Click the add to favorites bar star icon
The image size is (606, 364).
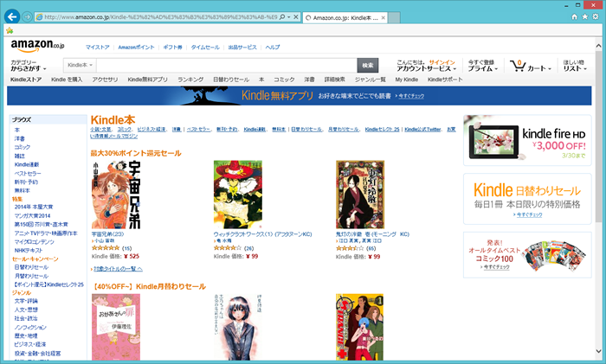(10, 30)
